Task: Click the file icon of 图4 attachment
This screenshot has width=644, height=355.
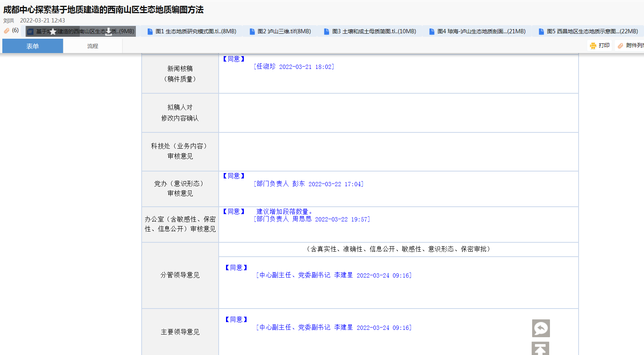Action: [432, 32]
